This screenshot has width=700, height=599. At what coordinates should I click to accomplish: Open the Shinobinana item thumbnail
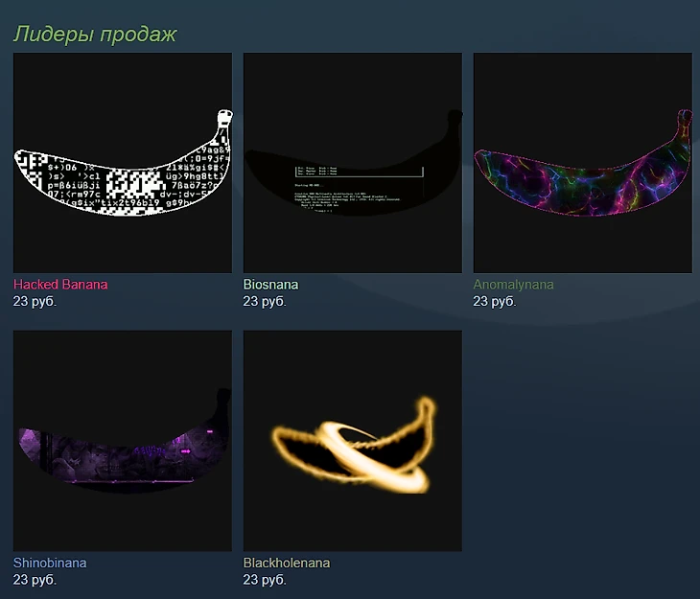click(x=123, y=441)
